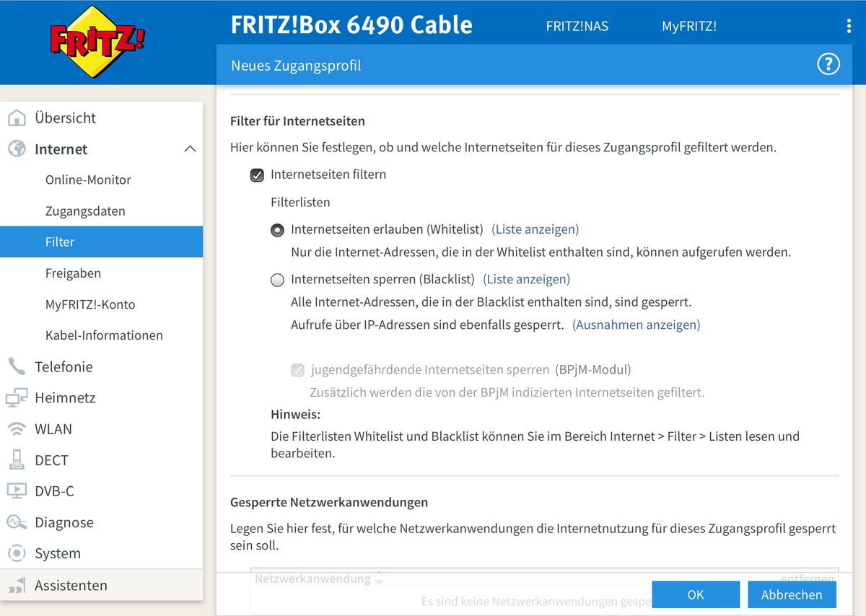Click the DVB-C television icon
Viewport: 866px width, 616px height.
pyautogui.click(x=16, y=491)
